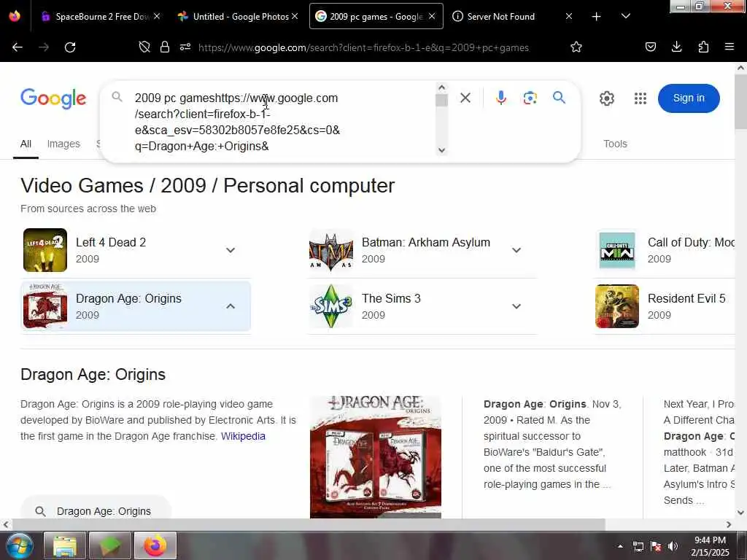Screen dimensions: 747x560
Task: Click the large Dragon Age box art image
Action: tap(376, 456)
